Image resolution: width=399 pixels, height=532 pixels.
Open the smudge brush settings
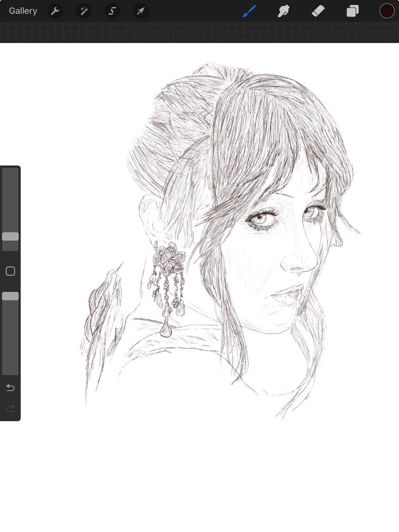pos(283,11)
